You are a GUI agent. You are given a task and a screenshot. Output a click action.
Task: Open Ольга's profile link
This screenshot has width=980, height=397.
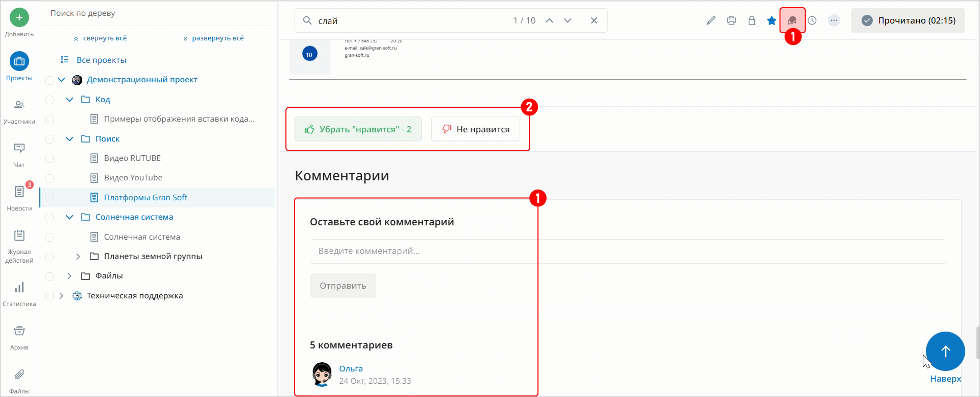[x=351, y=368]
